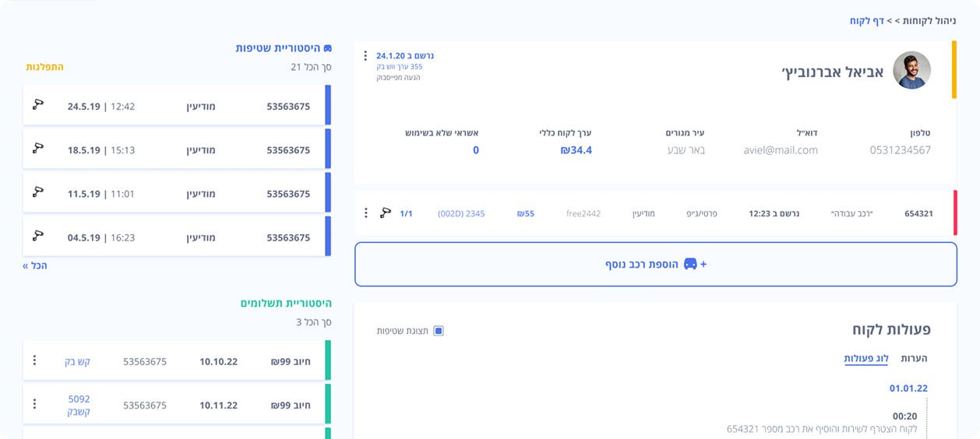Select wash history row dated 11.5.19
This screenshot has width=980, height=439.
pyautogui.click(x=177, y=193)
